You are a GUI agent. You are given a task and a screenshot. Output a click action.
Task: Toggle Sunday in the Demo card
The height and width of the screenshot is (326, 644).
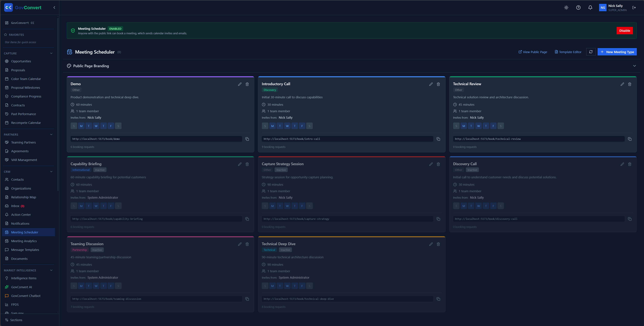click(x=74, y=126)
